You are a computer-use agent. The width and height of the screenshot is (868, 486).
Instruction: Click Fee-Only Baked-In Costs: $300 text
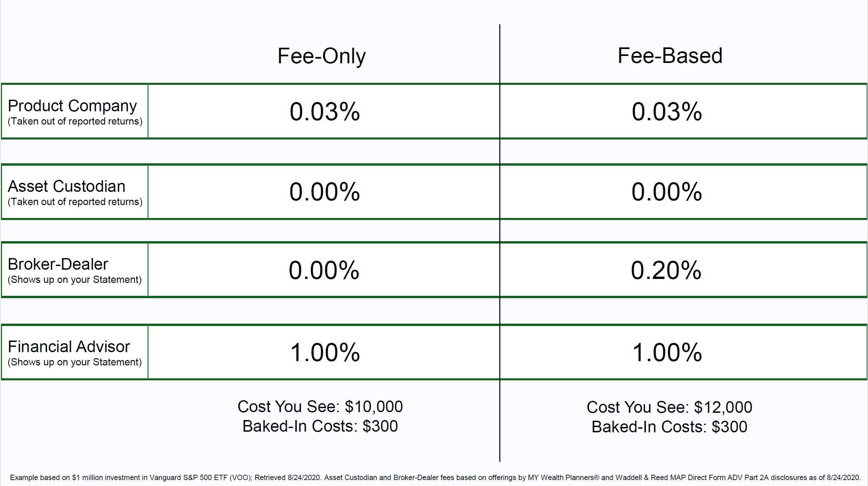tap(320, 426)
